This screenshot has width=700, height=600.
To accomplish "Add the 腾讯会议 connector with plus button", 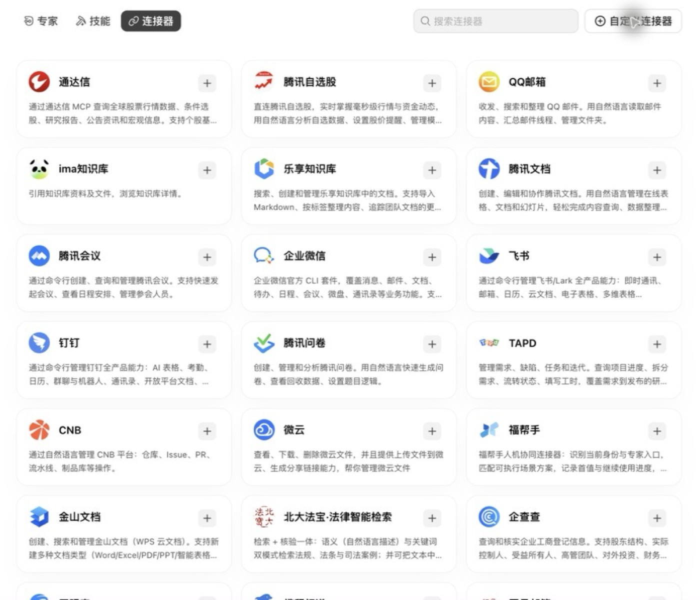I will pyautogui.click(x=207, y=257).
